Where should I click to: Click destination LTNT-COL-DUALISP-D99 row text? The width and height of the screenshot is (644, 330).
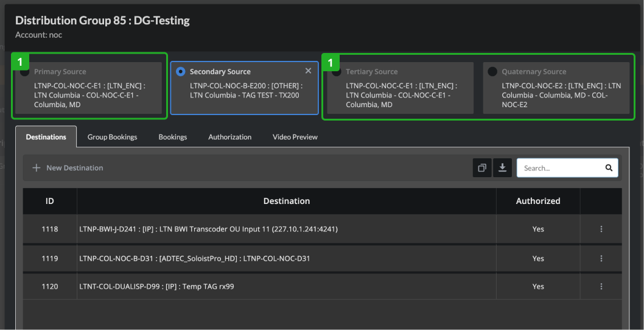156,286
